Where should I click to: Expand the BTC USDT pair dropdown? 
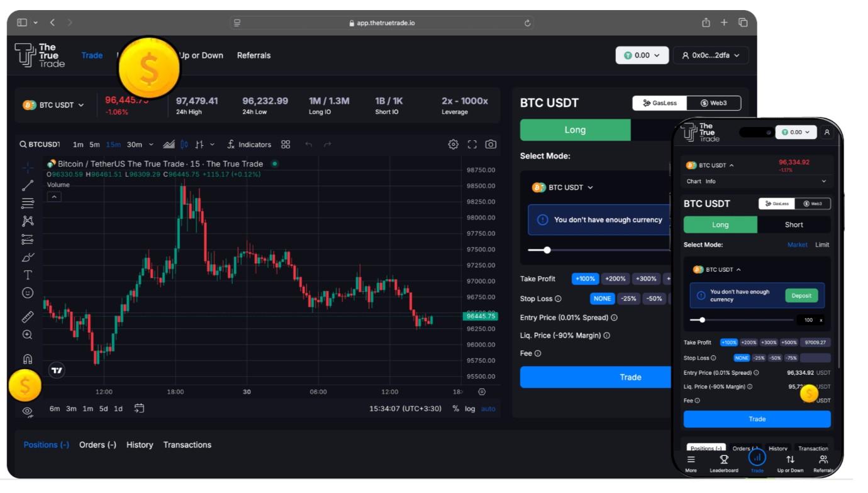pos(53,105)
